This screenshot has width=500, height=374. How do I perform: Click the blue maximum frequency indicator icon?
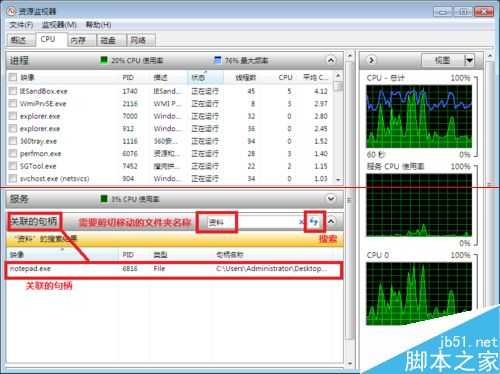217,60
